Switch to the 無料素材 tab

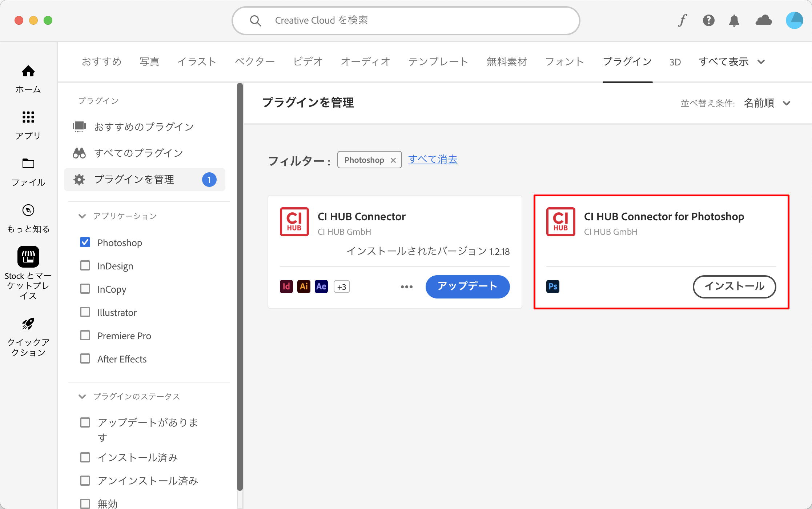click(507, 62)
